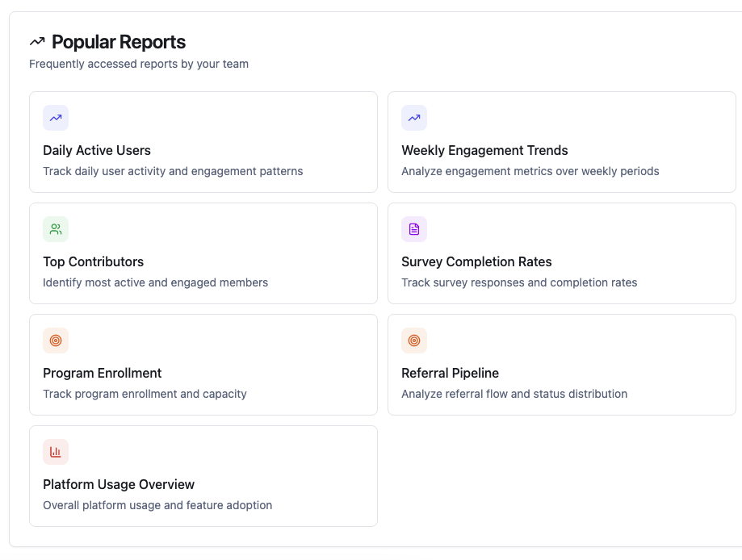Image resolution: width=742 pixels, height=560 pixels.
Task: Click the Platform Usage Overview bar-chart icon
Action: click(56, 452)
